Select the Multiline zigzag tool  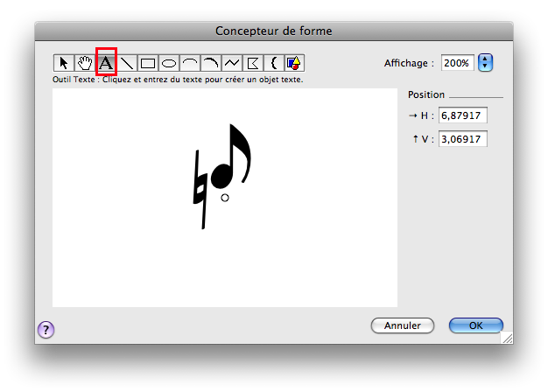click(x=232, y=63)
